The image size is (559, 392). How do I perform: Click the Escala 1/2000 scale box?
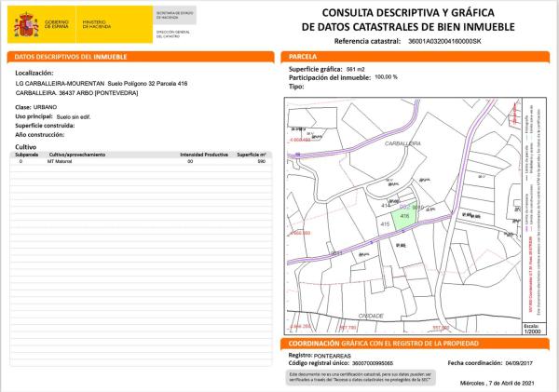(532, 326)
